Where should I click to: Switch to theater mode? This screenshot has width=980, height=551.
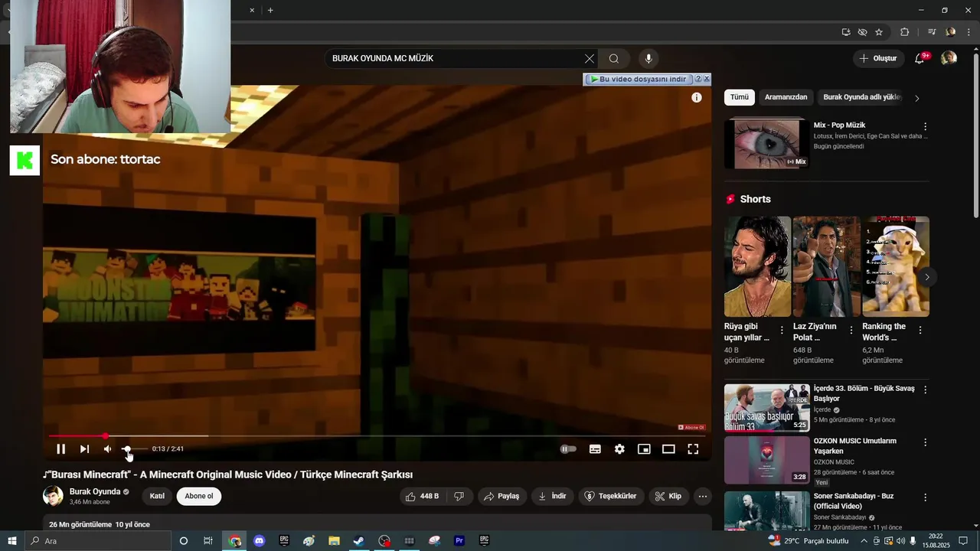[x=668, y=449]
